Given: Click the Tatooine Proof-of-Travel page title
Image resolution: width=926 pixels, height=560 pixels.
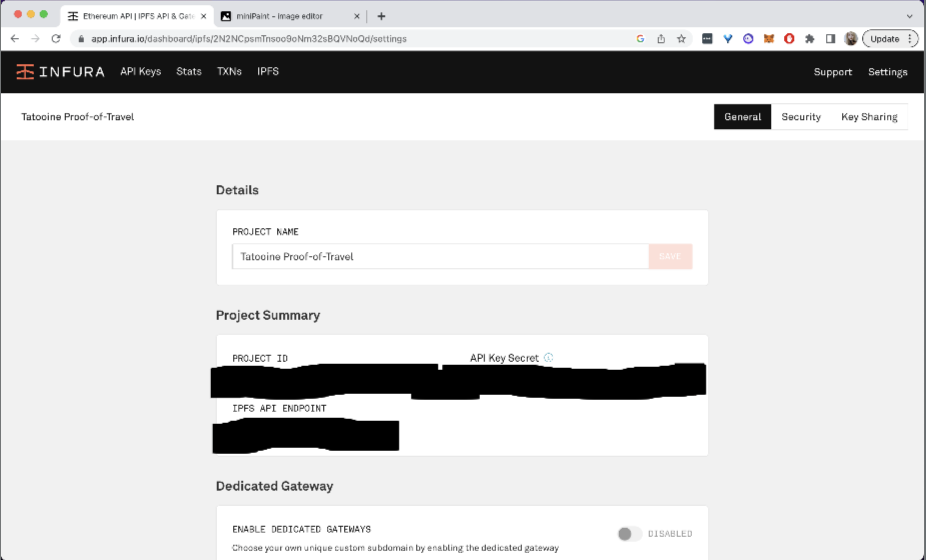Looking at the screenshot, I should click(x=77, y=117).
